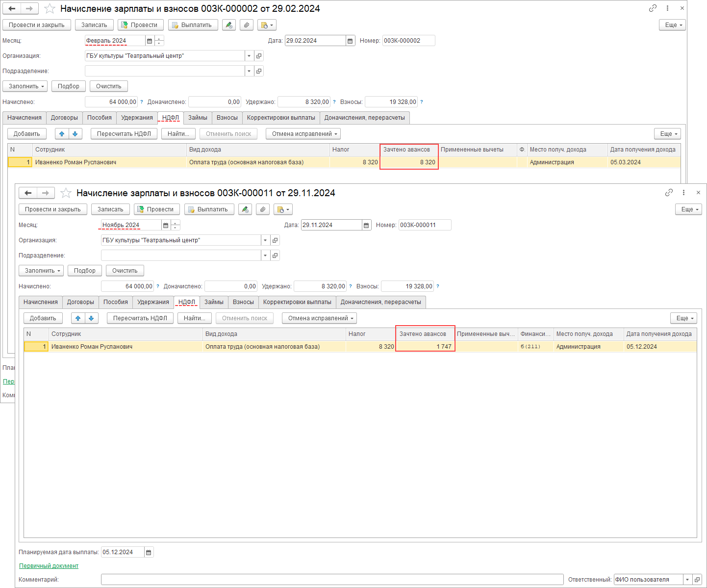Click Взносы help question mark in February document
The image size is (707, 588).
pos(422,102)
